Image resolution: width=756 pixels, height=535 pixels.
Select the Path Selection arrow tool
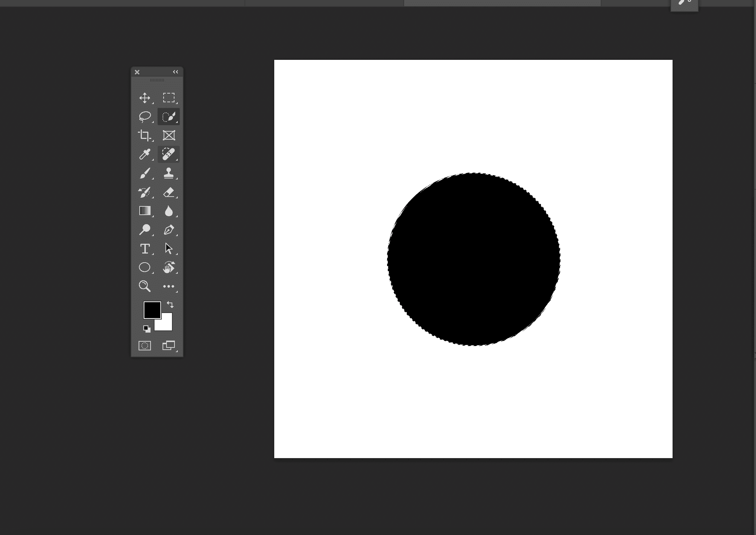tap(169, 248)
